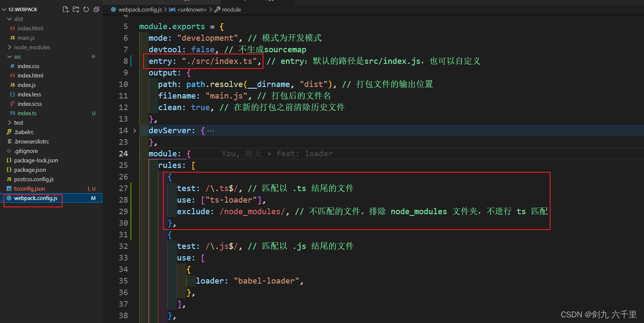Open index.less in the explorer
The image size is (644, 323).
tap(29, 94)
